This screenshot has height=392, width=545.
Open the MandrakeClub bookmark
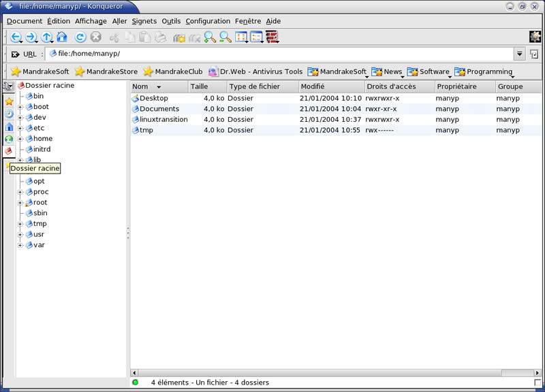(173, 71)
